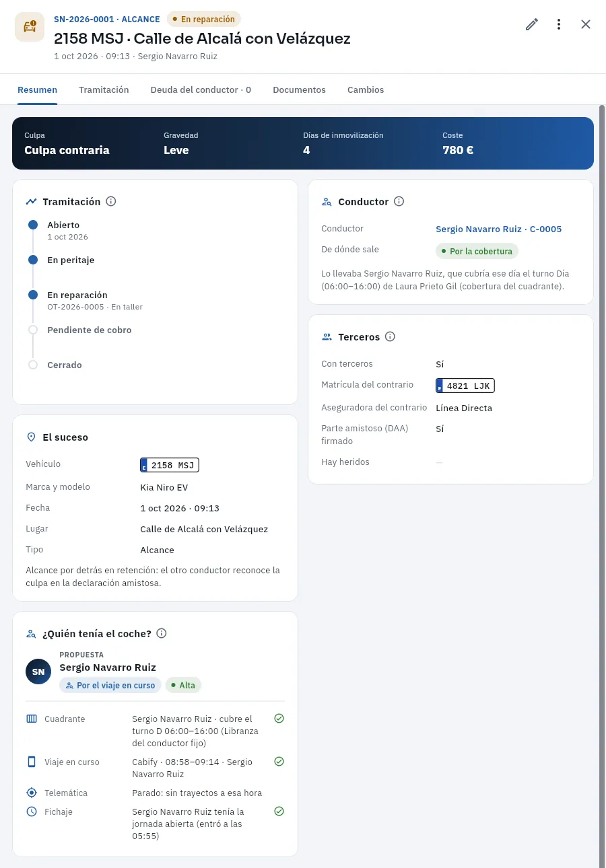
Task: Click the Telemática target icon
Action: (32, 793)
